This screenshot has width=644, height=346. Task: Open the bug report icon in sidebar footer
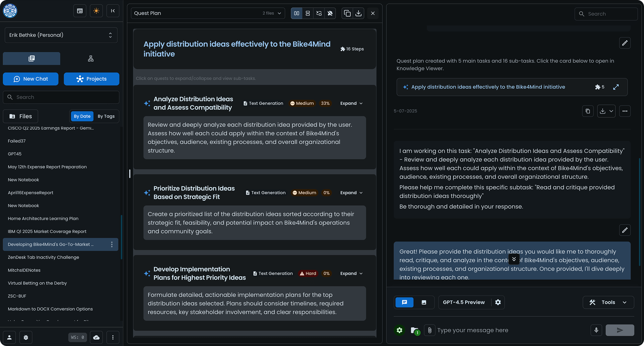tap(26, 337)
